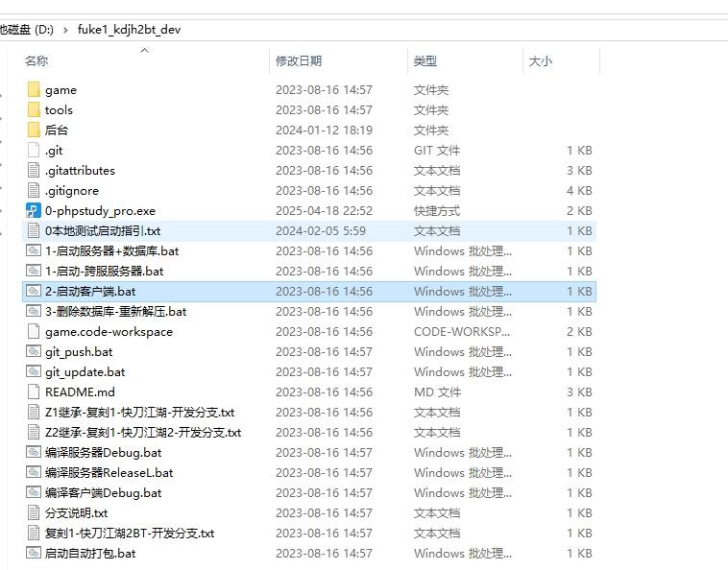Viewport: 728px width, 570px height.
Task: Click the 分支说明.txt document icon
Action: pos(34,513)
